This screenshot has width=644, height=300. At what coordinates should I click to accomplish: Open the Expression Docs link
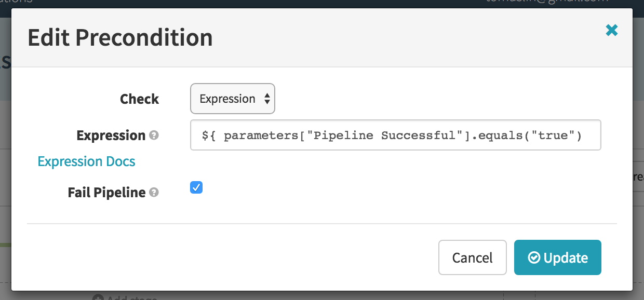pos(87,161)
